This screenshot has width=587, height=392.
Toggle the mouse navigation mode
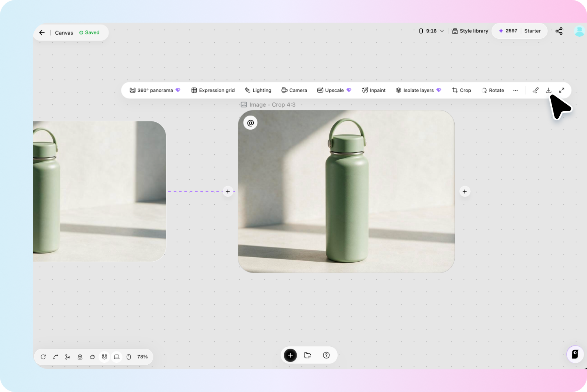(x=129, y=357)
